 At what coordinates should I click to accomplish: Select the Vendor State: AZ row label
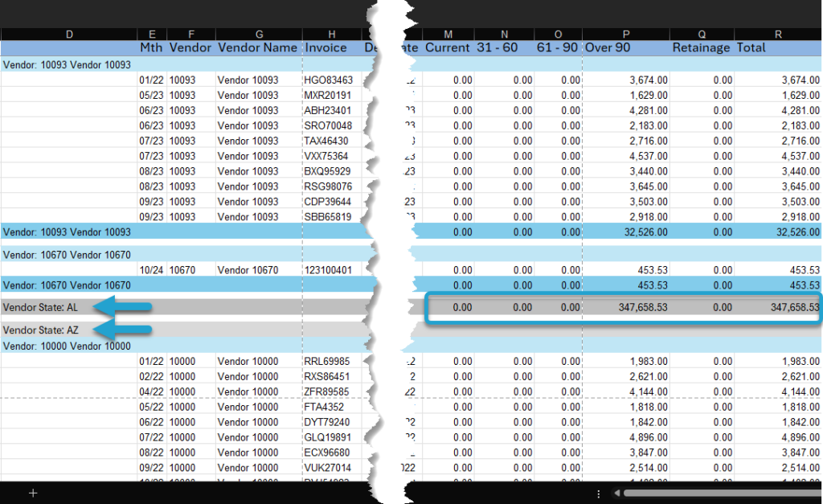click(41, 330)
